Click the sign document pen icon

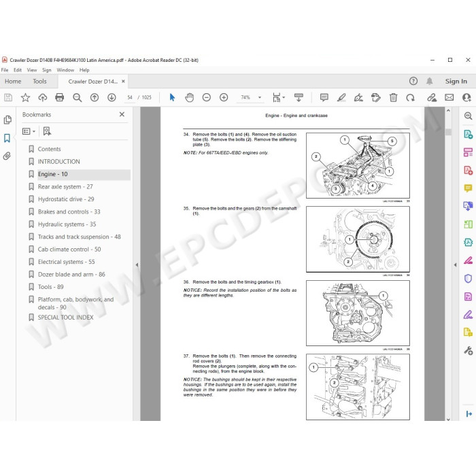click(358, 97)
